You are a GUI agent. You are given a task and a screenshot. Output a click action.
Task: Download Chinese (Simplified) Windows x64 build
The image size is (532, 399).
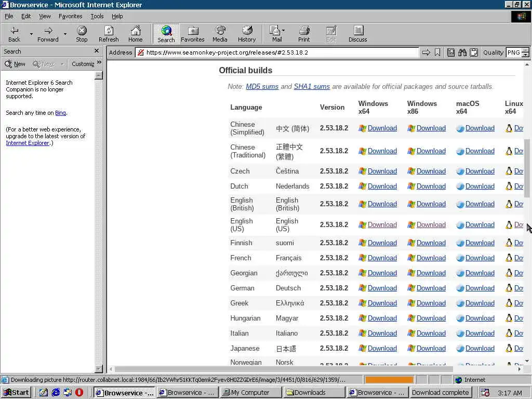[382, 128]
